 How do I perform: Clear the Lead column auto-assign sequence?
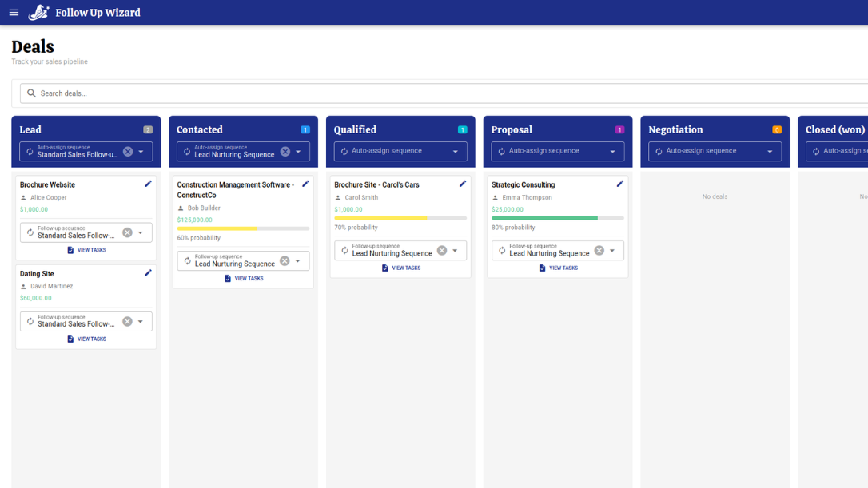tap(128, 152)
